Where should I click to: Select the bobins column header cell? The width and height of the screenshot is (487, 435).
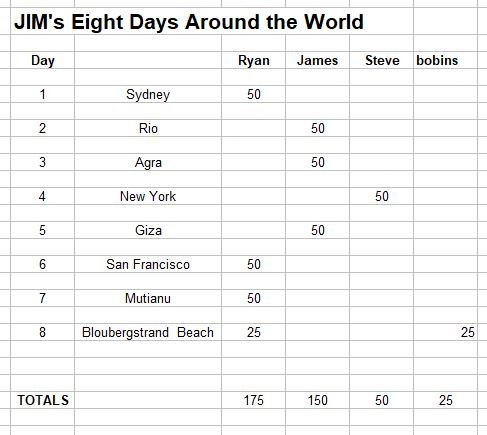[x=446, y=60]
